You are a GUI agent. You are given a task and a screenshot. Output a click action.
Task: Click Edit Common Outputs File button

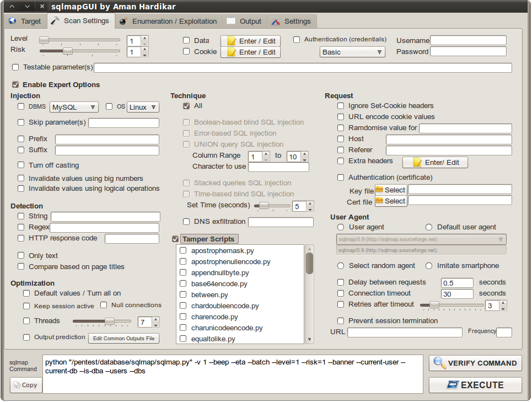coord(124,338)
